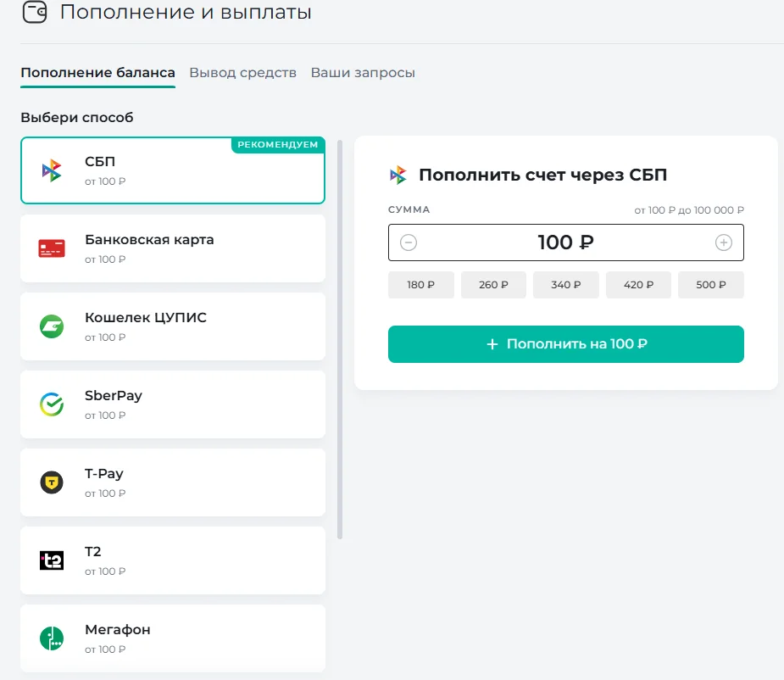Select the Пополнение баланса tab
784x680 pixels.
point(97,72)
